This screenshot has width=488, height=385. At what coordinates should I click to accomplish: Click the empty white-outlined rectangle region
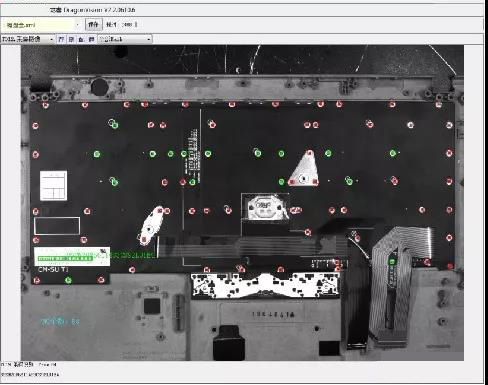click(57, 226)
